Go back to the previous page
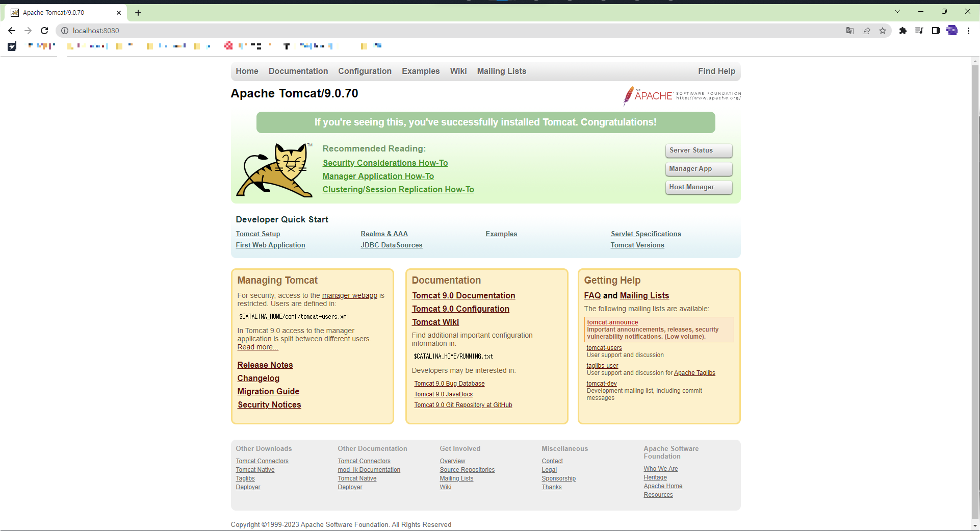980x531 pixels. [12, 31]
